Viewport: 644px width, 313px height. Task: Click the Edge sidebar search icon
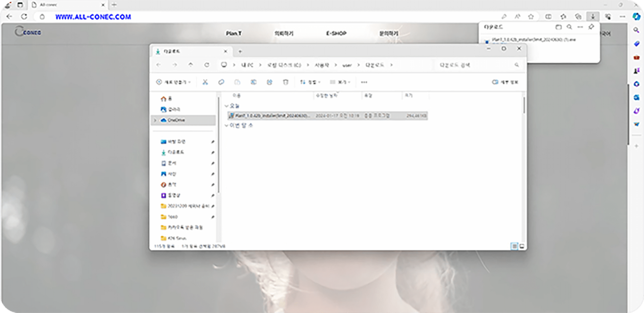pyautogui.click(x=636, y=30)
